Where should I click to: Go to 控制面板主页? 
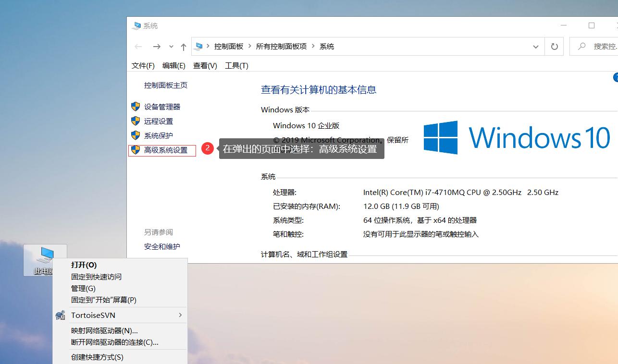[x=166, y=85]
